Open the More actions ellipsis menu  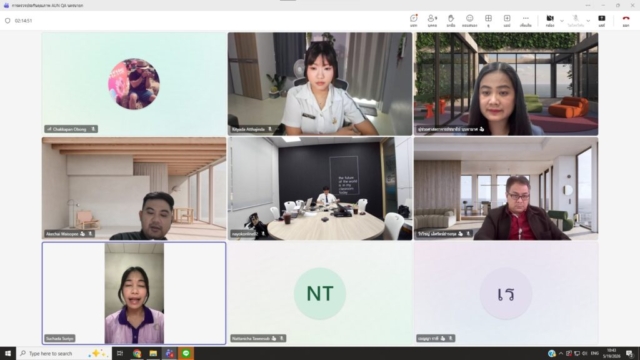(526, 20)
